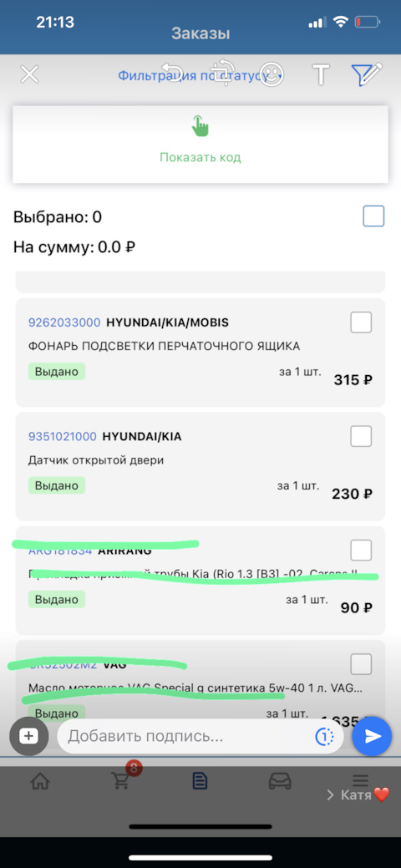
Task: Tap the plus add media icon
Action: click(28, 736)
